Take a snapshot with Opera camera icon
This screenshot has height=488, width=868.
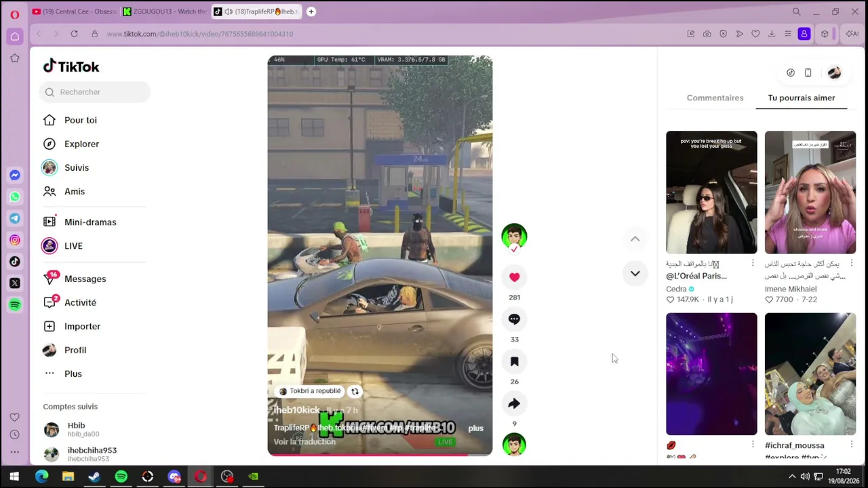[x=707, y=34]
